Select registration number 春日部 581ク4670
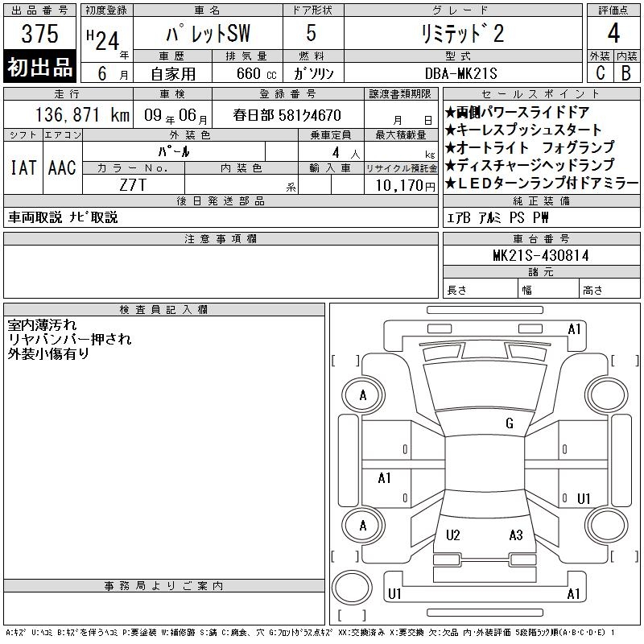The height and width of the screenshot is (644, 644). point(287,115)
